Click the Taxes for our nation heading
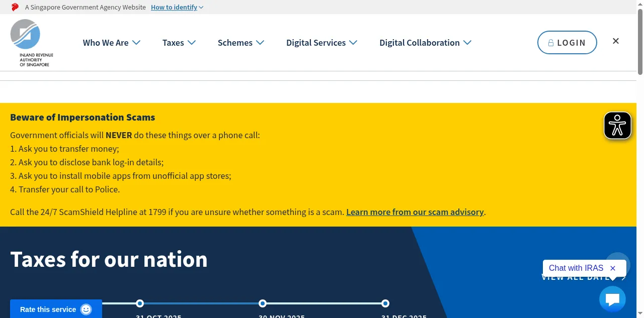The width and height of the screenshot is (644, 318). tap(109, 259)
